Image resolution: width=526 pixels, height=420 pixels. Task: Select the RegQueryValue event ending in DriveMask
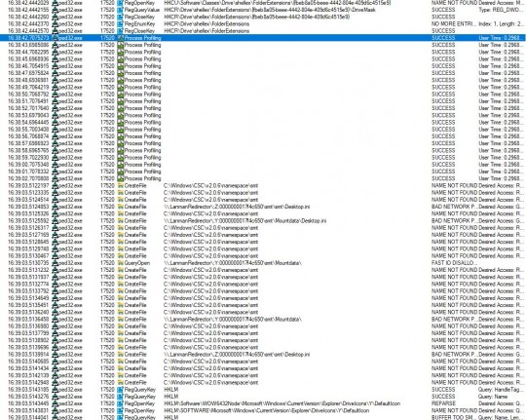tap(263, 10)
